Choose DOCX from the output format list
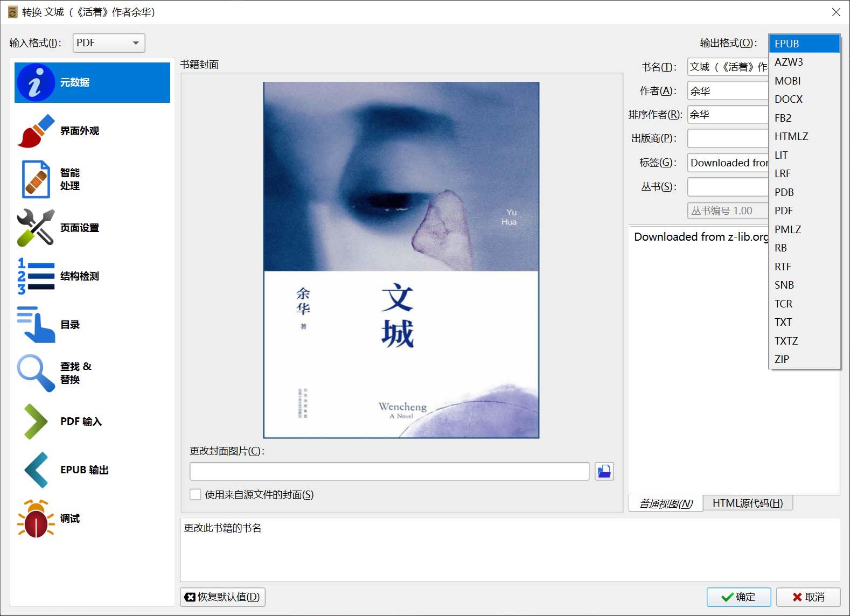The image size is (850, 616). click(x=805, y=99)
